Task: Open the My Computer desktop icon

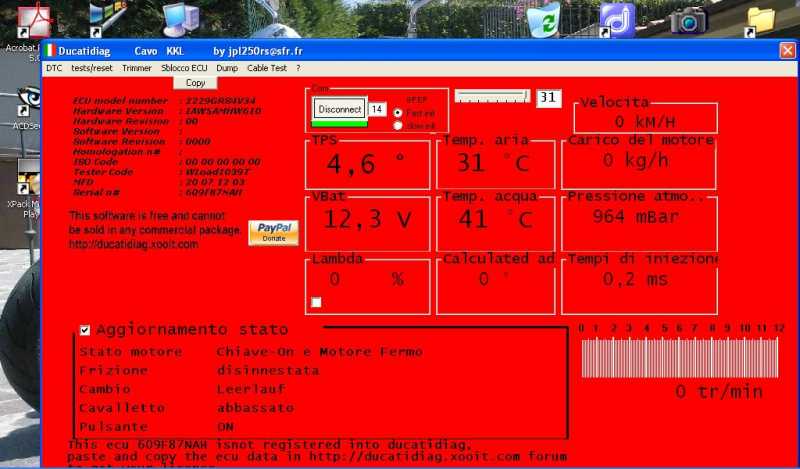Action: 181,19
